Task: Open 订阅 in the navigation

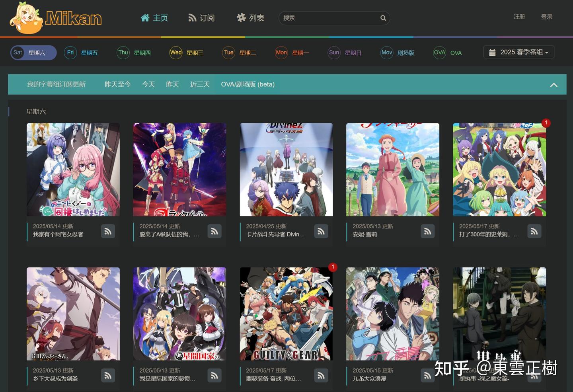Action: coord(201,18)
